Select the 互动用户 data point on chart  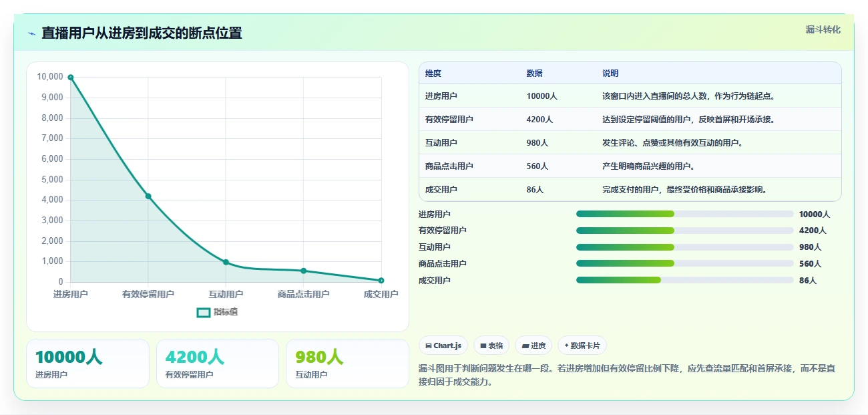coord(226,262)
